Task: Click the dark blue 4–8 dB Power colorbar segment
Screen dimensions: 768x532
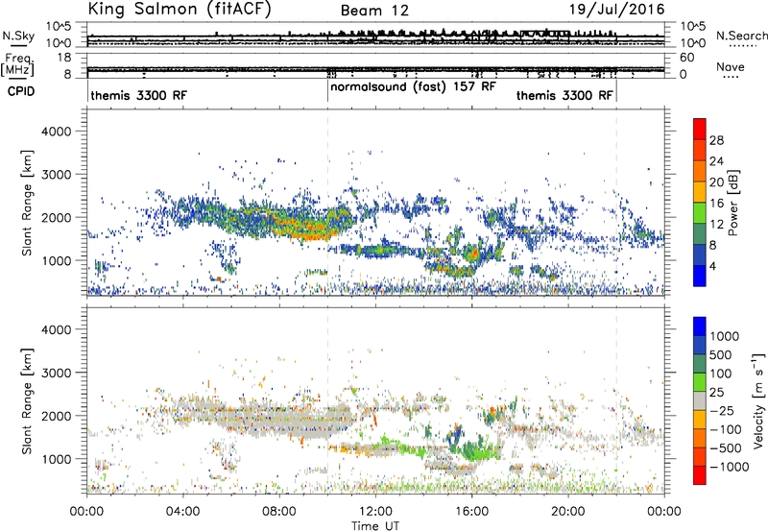Action: pos(700,254)
